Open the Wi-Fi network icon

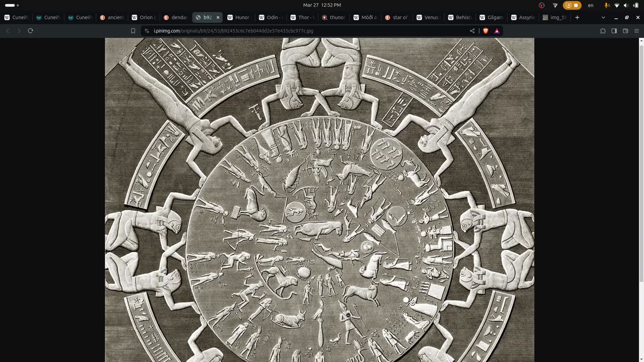pos(617,5)
